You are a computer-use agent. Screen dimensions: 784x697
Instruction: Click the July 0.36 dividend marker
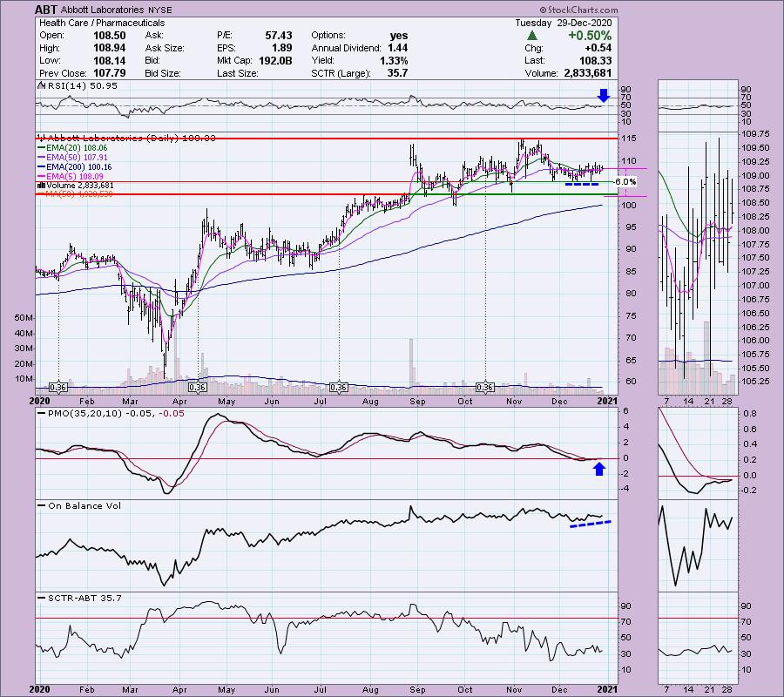pyautogui.click(x=339, y=388)
